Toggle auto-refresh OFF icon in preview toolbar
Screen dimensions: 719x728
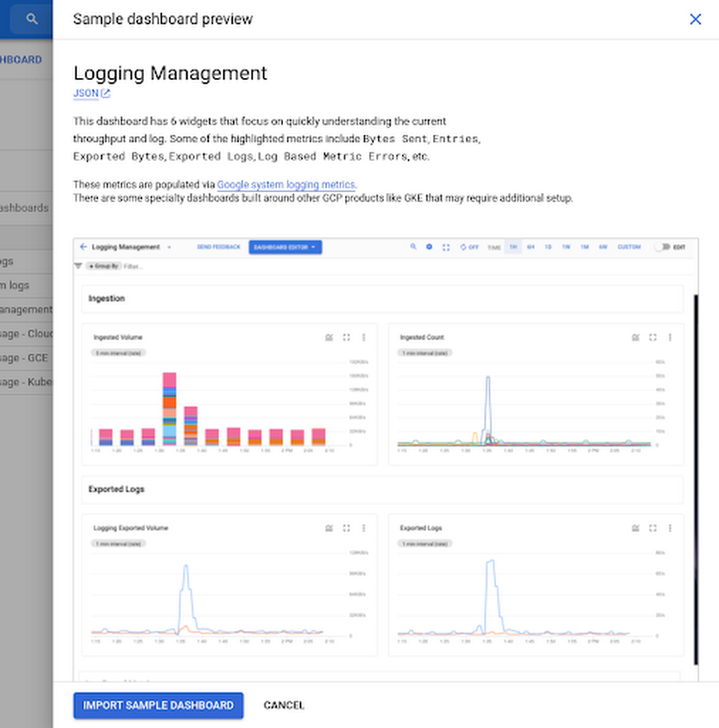pos(469,247)
